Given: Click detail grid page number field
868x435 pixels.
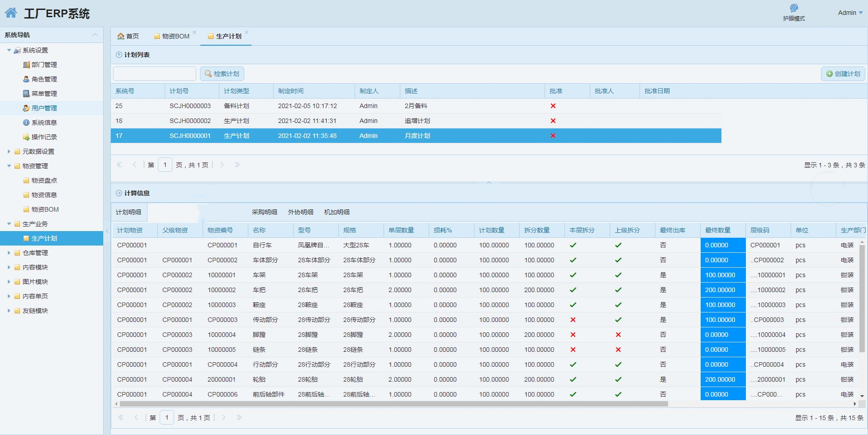Looking at the screenshot, I should pos(167,418).
